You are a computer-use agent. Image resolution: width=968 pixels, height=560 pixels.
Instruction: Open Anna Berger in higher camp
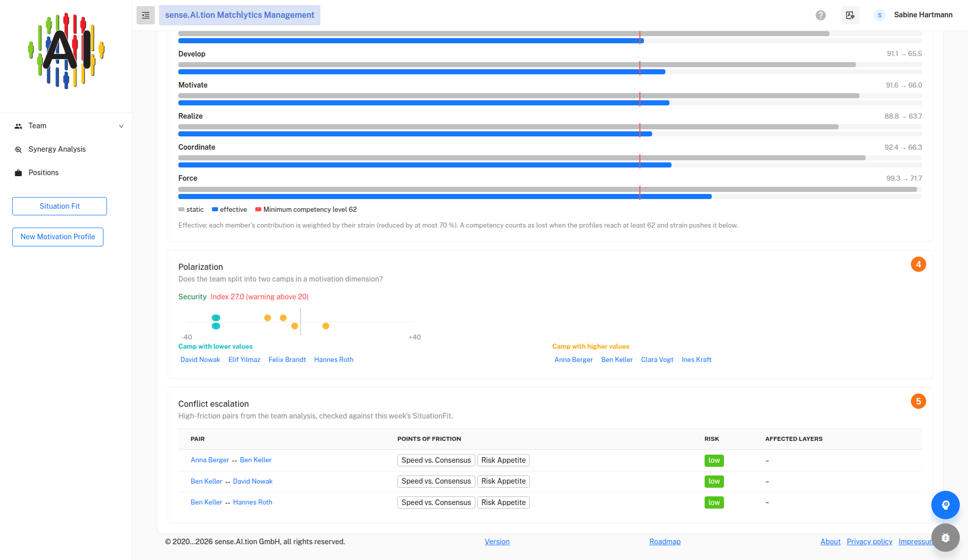[x=574, y=359]
